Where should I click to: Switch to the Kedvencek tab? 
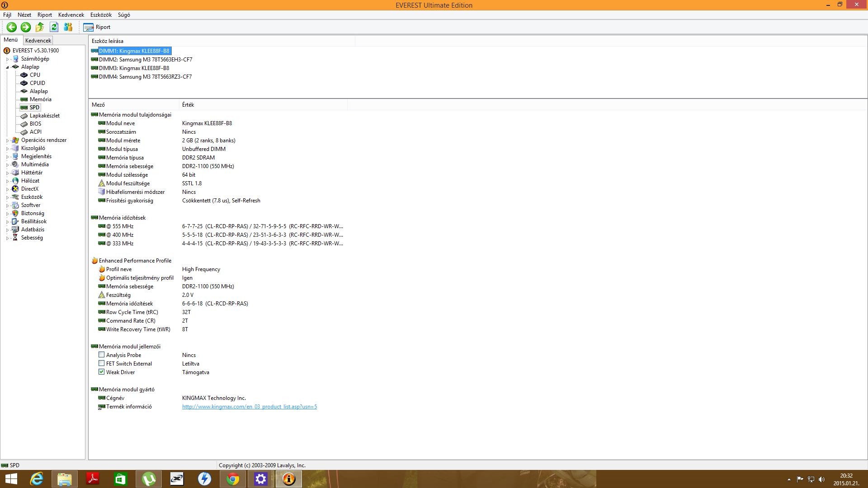(x=38, y=41)
